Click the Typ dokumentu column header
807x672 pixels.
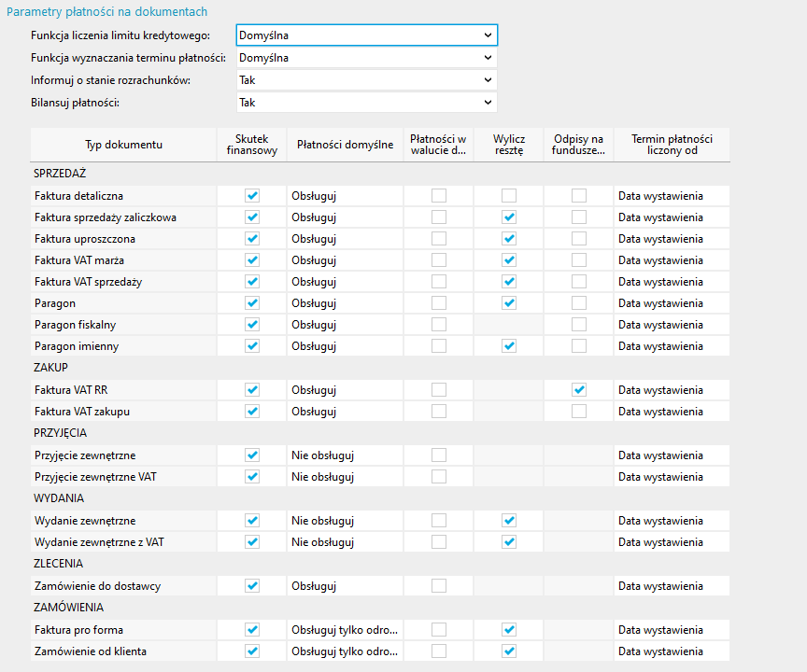(x=123, y=145)
